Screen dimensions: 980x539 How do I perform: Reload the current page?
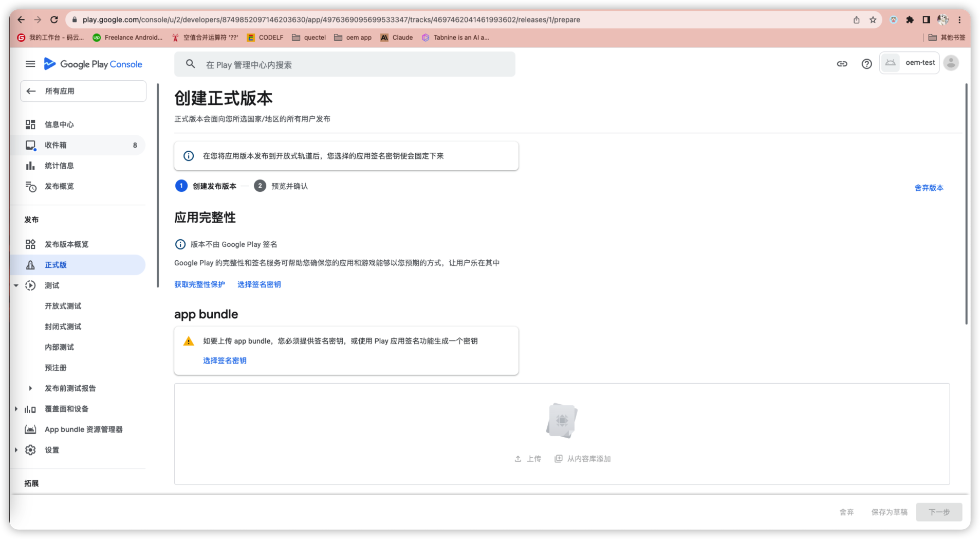(x=54, y=20)
